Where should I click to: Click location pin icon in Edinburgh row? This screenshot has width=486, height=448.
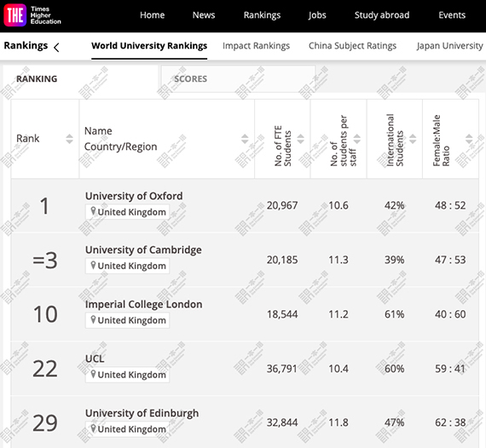(93, 428)
